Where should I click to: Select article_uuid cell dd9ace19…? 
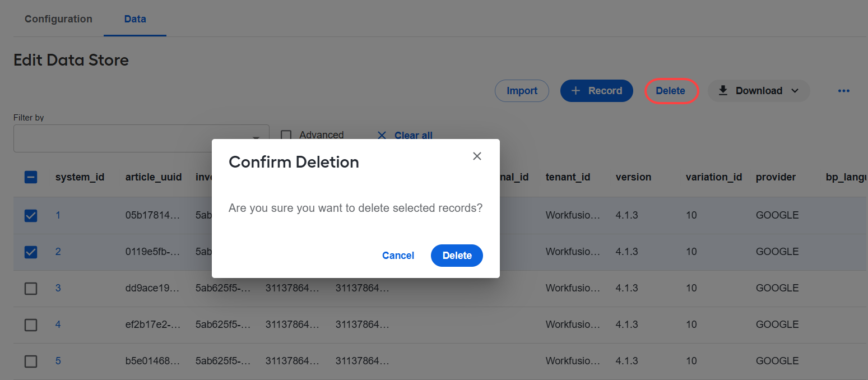tap(153, 288)
